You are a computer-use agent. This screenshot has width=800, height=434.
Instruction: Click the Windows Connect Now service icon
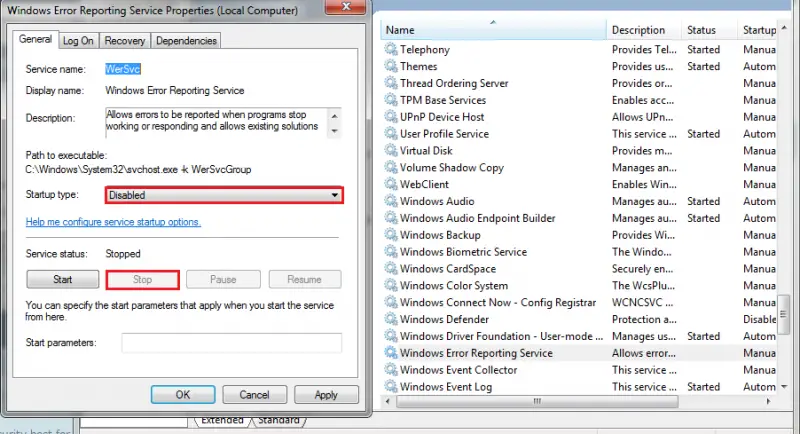tap(391, 301)
